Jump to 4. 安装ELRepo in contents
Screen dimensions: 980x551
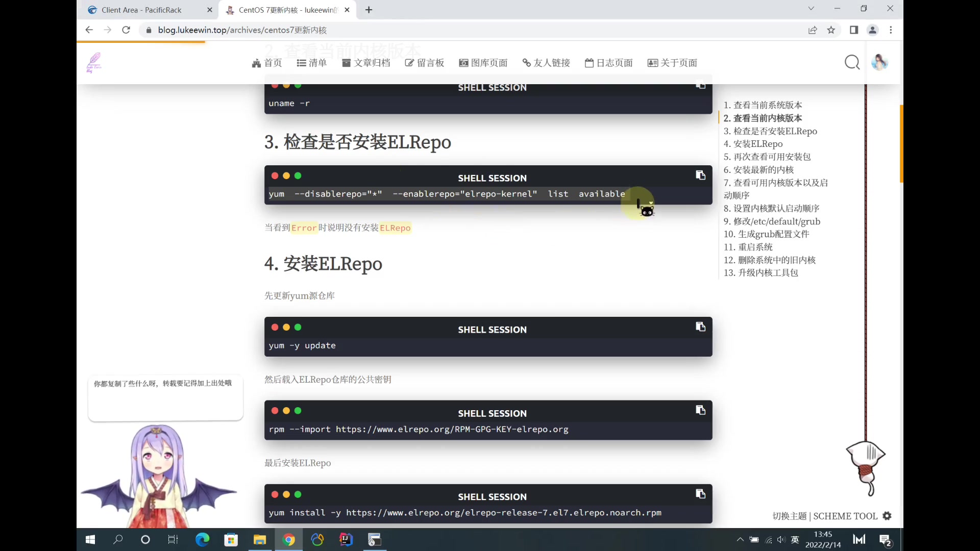click(753, 144)
